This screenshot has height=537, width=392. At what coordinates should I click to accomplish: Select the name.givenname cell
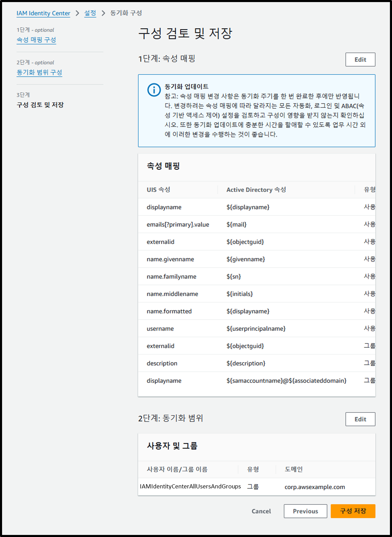click(x=170, y=259)
